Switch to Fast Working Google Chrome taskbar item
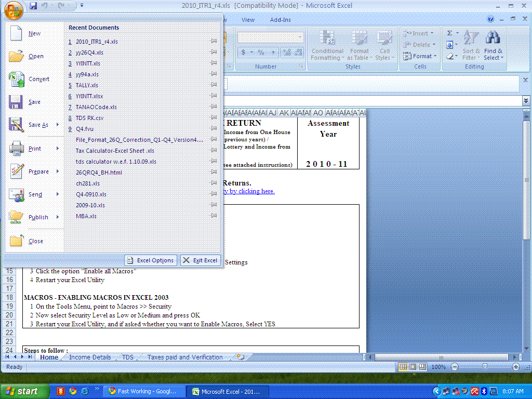The image size is (532, 399). [143, 391]
